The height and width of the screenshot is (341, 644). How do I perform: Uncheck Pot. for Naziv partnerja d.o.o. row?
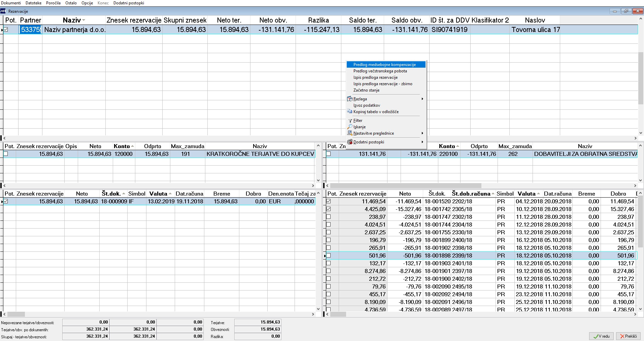[x=6, y=30]
